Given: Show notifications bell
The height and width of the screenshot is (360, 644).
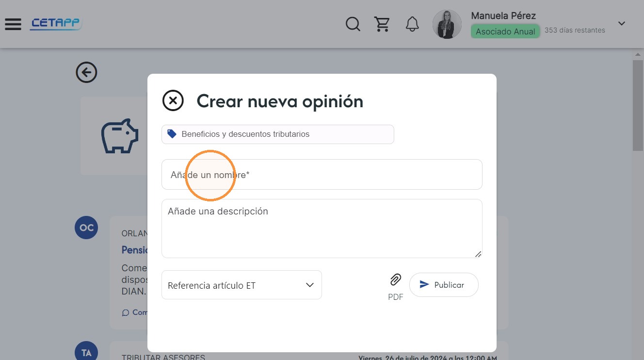Looking at the screenshot, I should (412, 24).
